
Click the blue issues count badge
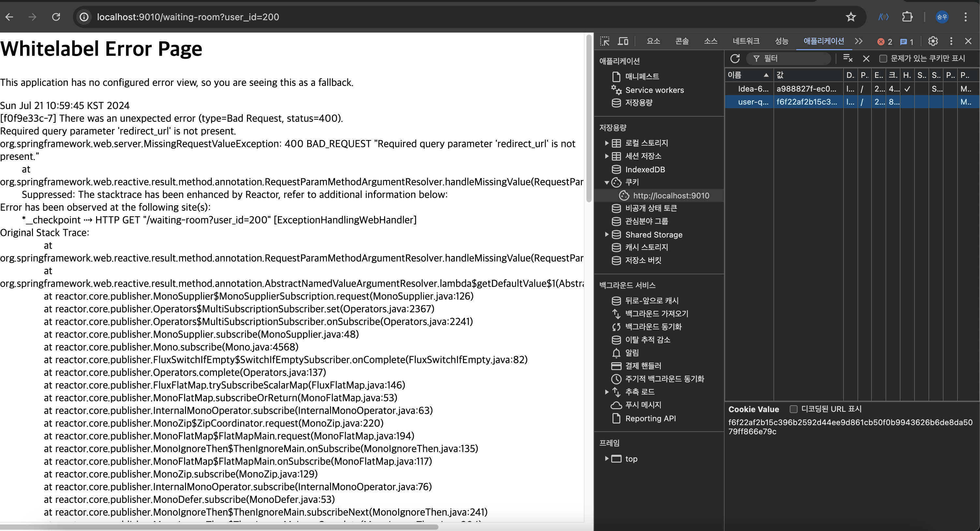[x=907, y=42]
